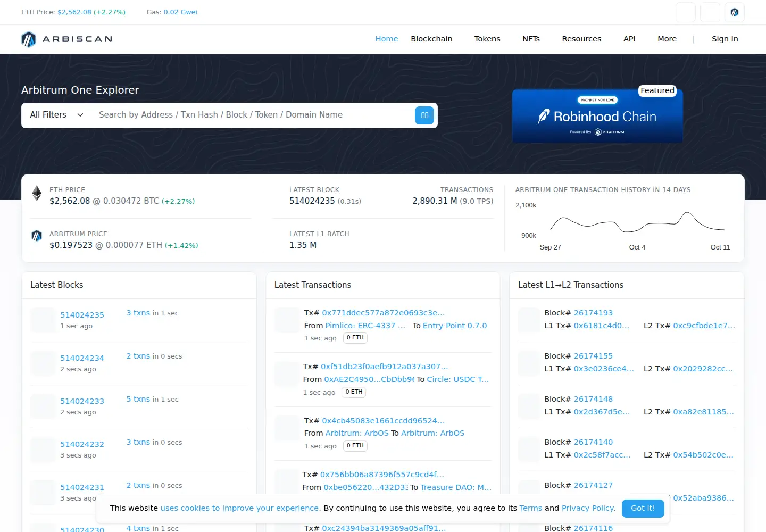Image resolution: width=766 pixels, height=532 pixels.
Task: Open the cookie notice Terms link
Action: 531,508
